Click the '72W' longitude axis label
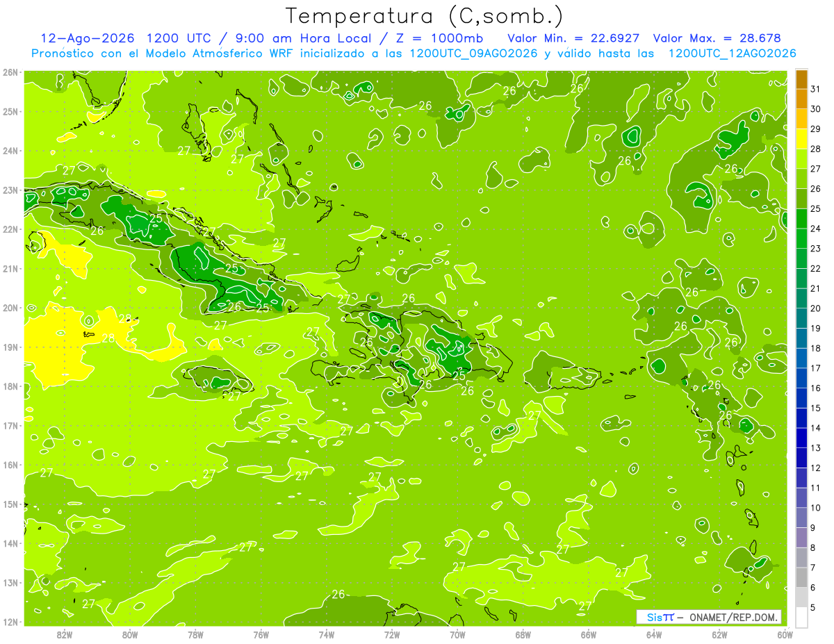Image resolution: width=834 pixels, height=644 pixels. coord(392,634)
